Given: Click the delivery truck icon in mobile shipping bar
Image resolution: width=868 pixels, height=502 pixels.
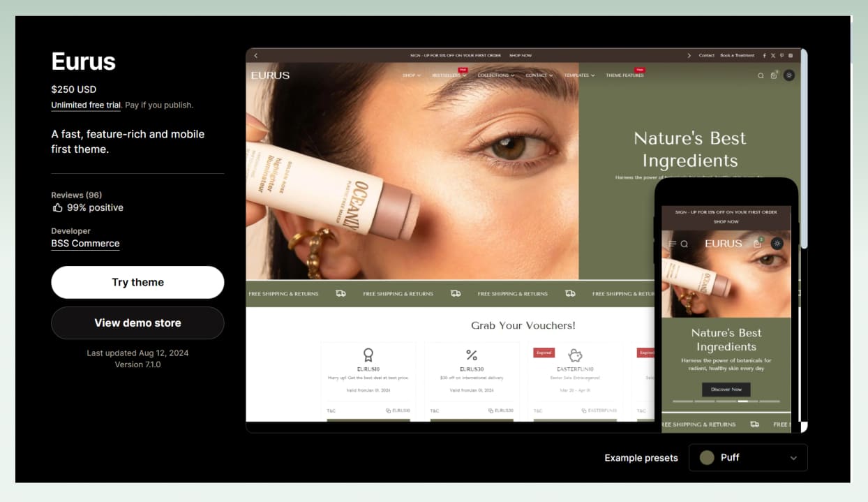Looking at the screenshot, I should pyautogui.click(x=754, y=424).
